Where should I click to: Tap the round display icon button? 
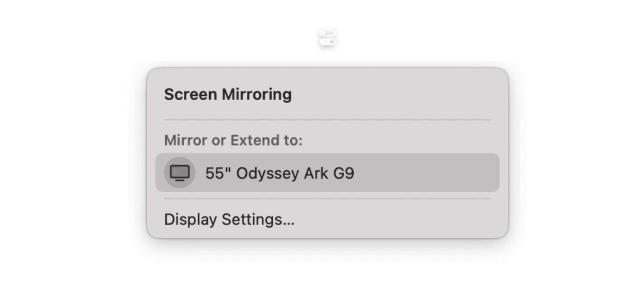point(180,173)
